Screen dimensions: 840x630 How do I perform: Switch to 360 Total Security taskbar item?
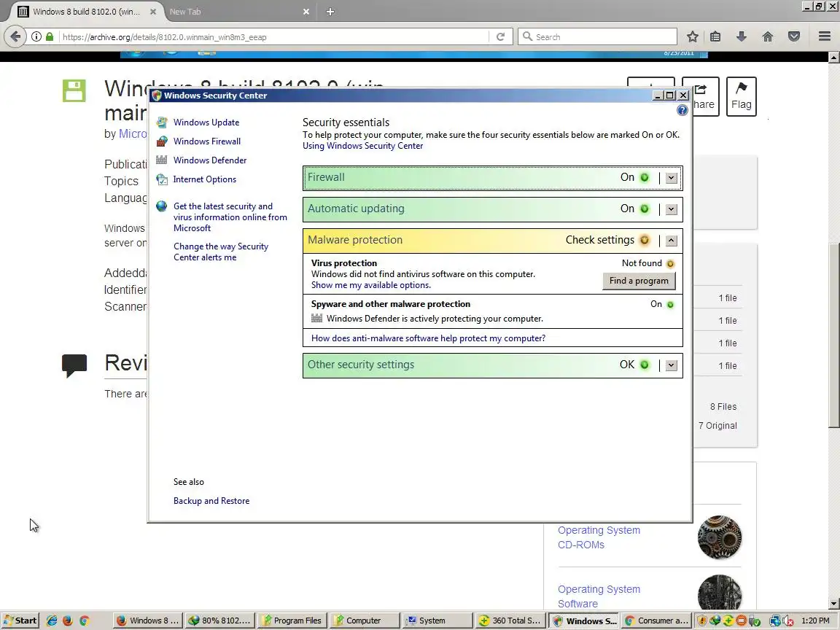tap(510, 621)
